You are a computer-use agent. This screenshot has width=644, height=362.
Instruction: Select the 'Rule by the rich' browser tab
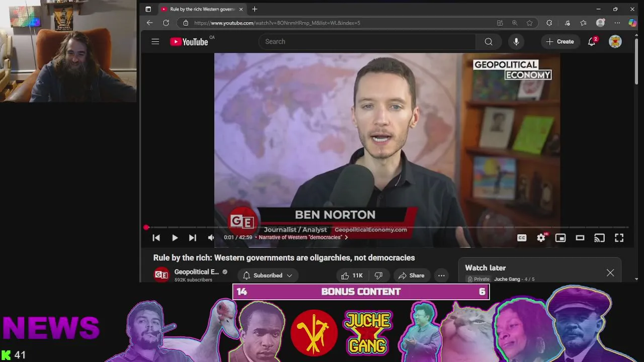pos(202,9)
